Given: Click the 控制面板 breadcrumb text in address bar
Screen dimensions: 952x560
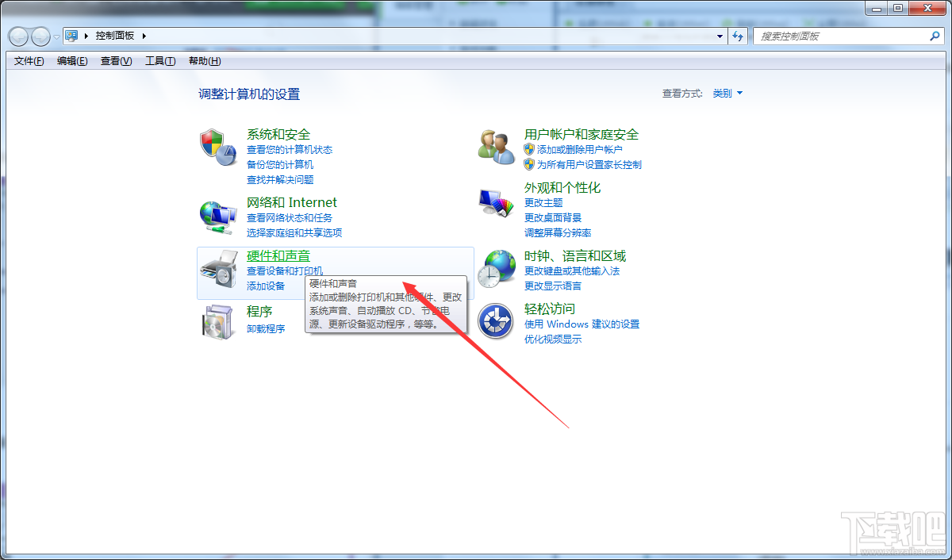Looking at the screenshot, I should (116, 36).
